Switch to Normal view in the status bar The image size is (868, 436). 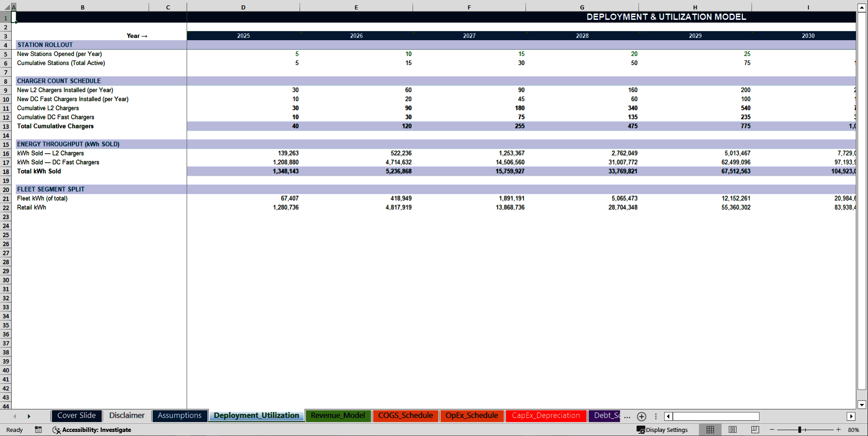click(709, 430)
